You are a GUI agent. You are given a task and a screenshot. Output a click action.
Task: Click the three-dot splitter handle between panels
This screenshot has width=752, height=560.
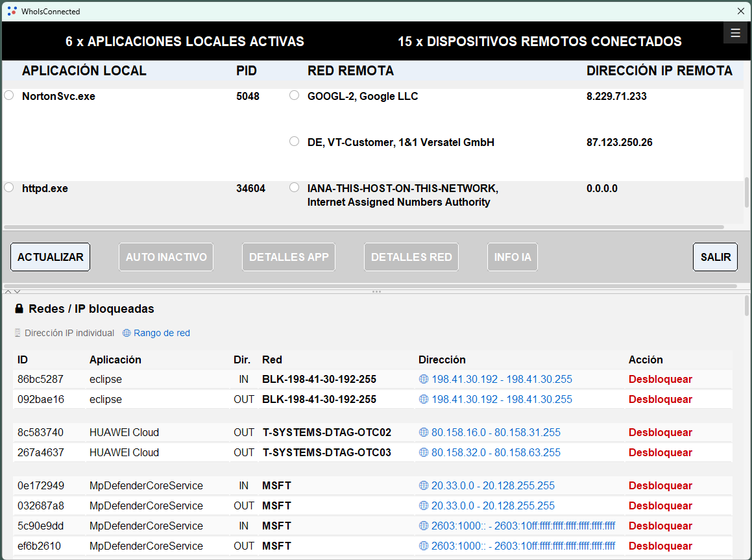pyautogui.click(x=376, y=291)
